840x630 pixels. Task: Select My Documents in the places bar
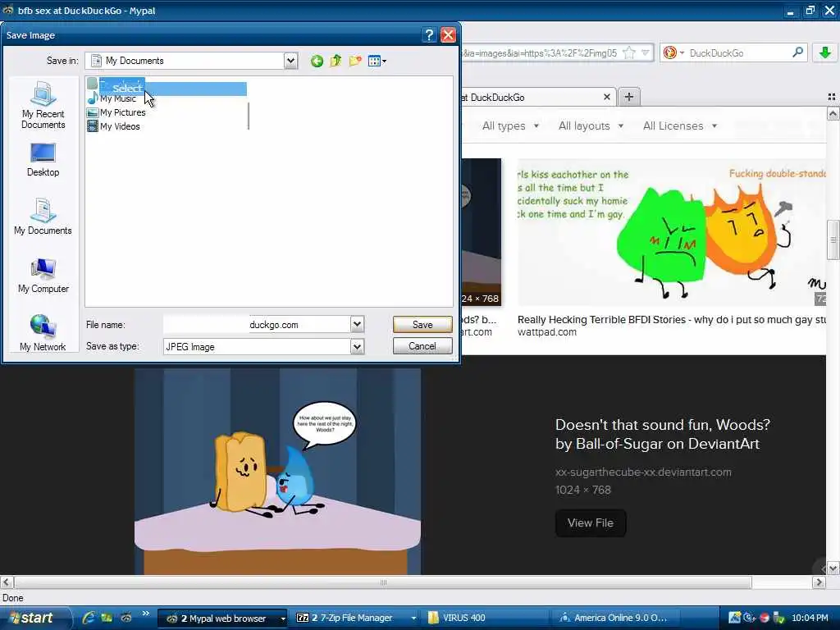pyautogui.click(x=43, y=217)
